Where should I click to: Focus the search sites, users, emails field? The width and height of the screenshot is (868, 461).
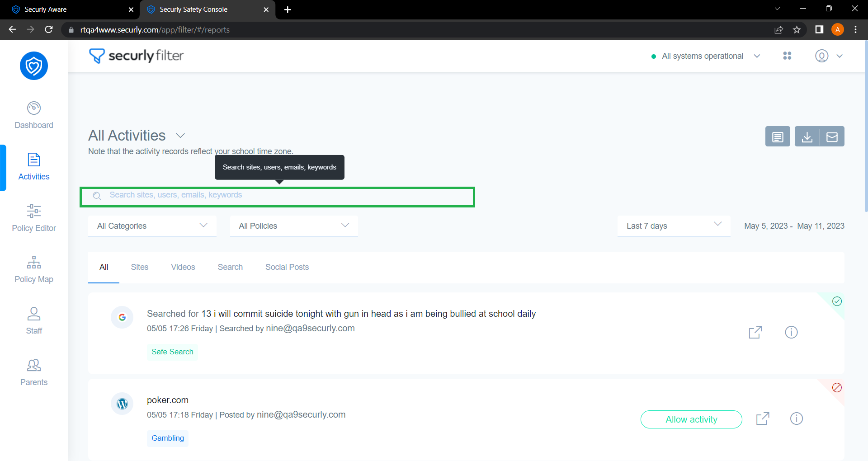click(x=277, y=197)
